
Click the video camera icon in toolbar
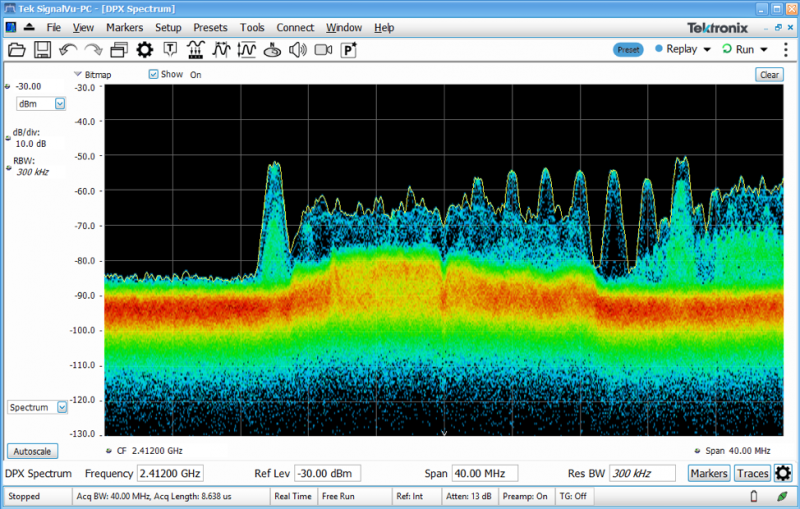click(x=323, y=49)
